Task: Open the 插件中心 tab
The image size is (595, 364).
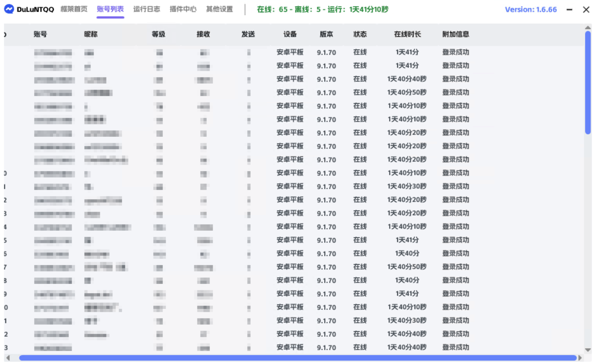Action: tap(183, 8)
